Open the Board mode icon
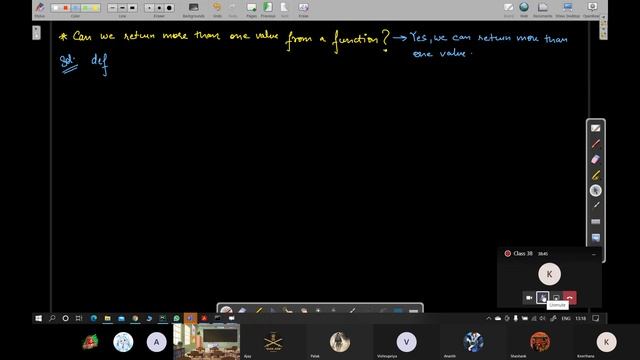Image resolution: width=640 pixels, height=360 pixels. coord(509,9)
